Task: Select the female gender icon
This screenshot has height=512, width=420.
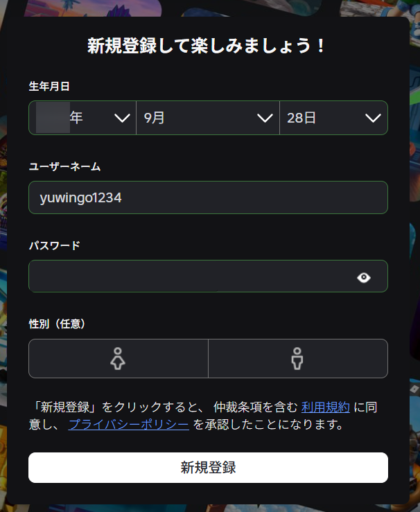Action: click(118, 358)
